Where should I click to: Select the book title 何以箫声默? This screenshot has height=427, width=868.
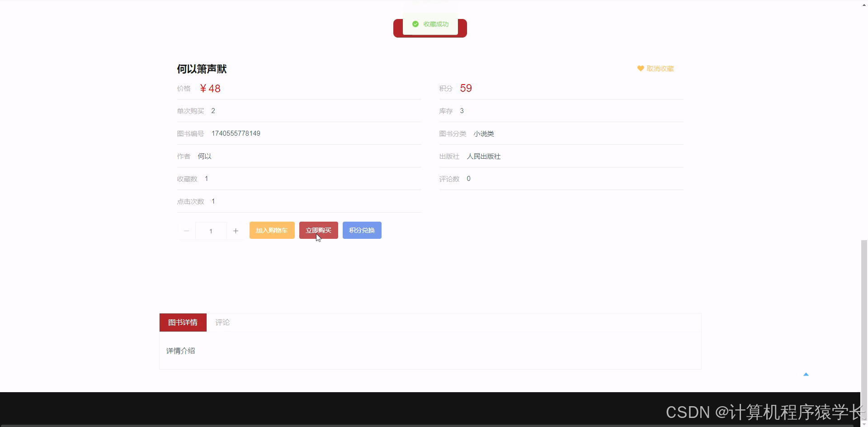click(202, 69)
